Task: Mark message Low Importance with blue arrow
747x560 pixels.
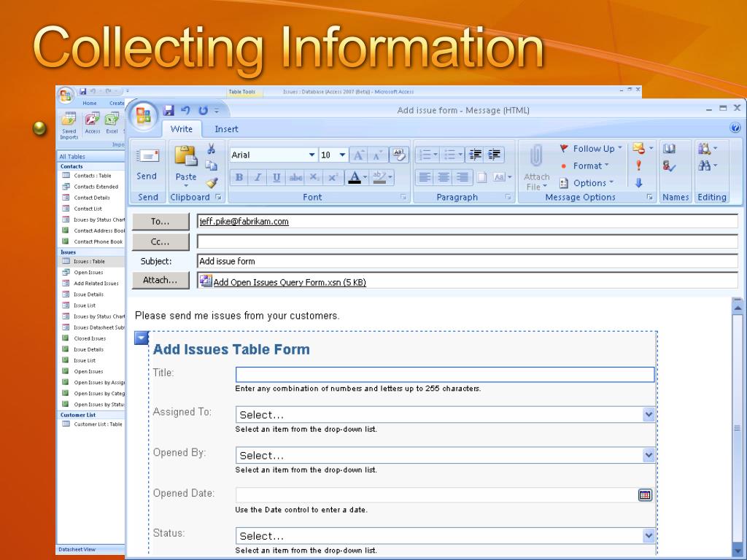Action: 638,182
